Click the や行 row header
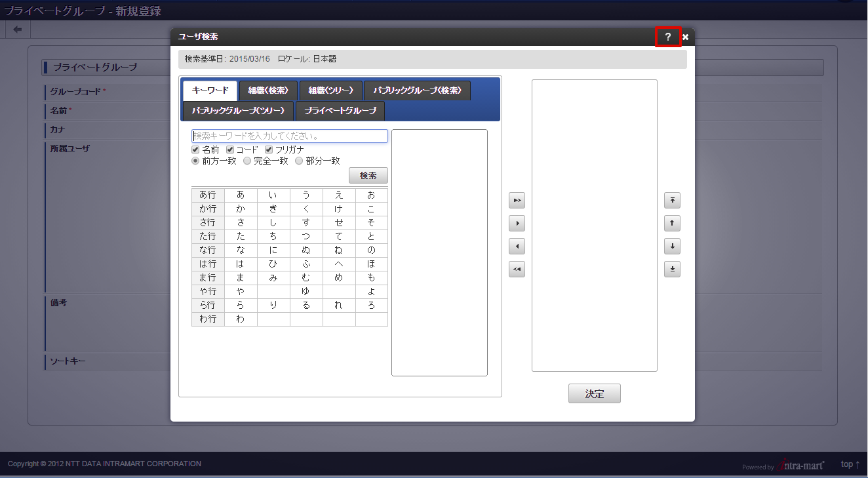 (208, 292)
